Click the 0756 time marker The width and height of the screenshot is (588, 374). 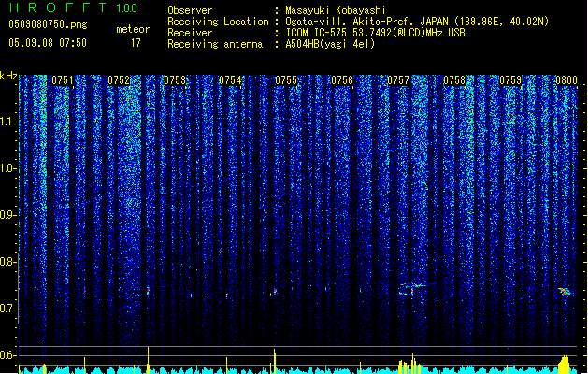pos(342,80)
